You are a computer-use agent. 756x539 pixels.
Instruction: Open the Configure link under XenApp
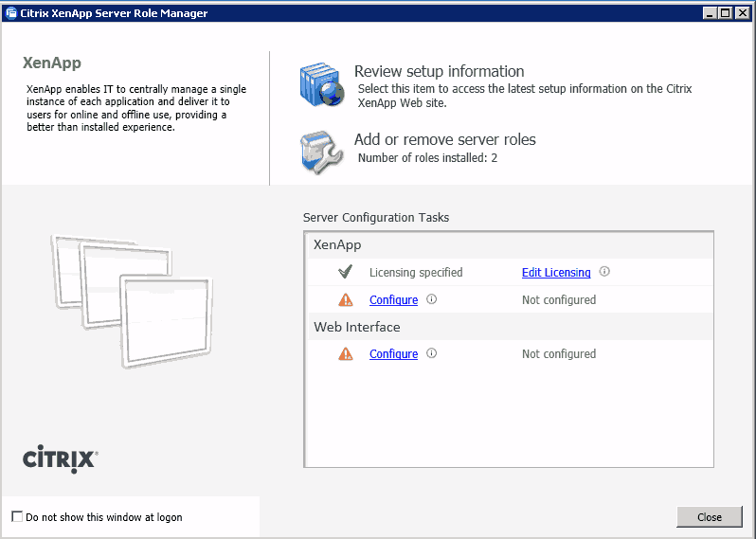pos(393,300)
